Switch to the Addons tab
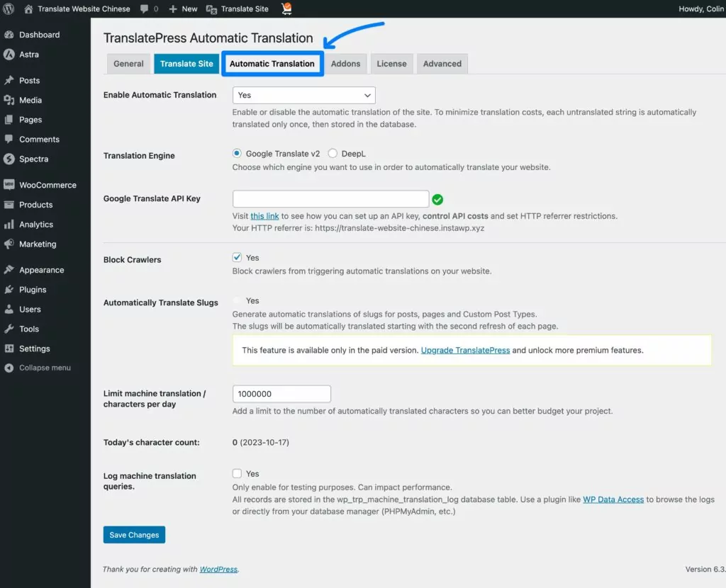Screen dimensions: 726x588 [x=345, y=64]
